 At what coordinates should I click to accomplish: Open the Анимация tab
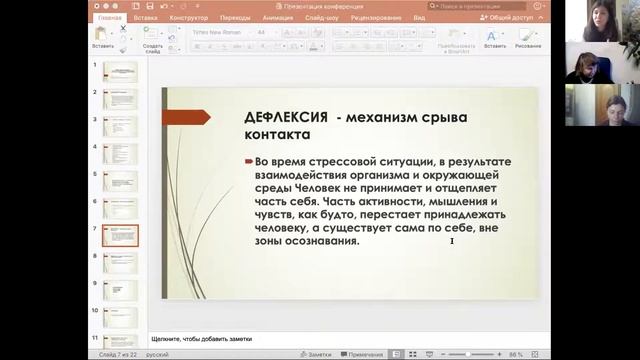(278, 18)
